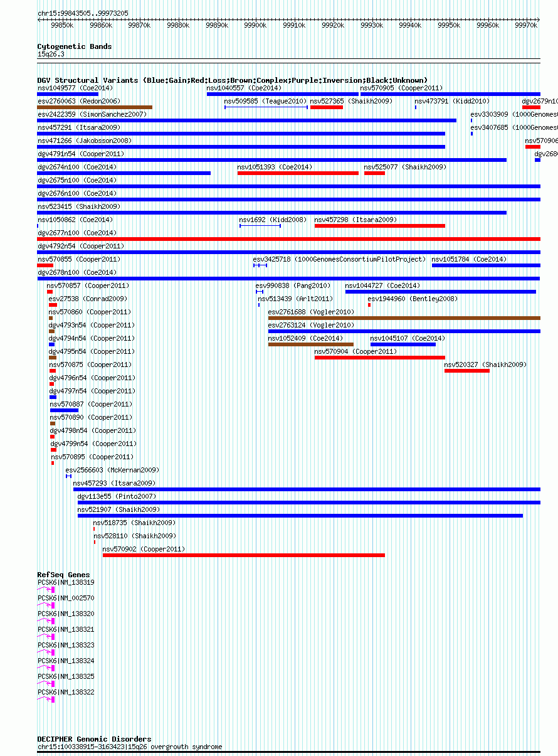Viewport: 558px width, 756px height.
Task: Open esv3407685 variant label
Action: [x=514, y=128]
